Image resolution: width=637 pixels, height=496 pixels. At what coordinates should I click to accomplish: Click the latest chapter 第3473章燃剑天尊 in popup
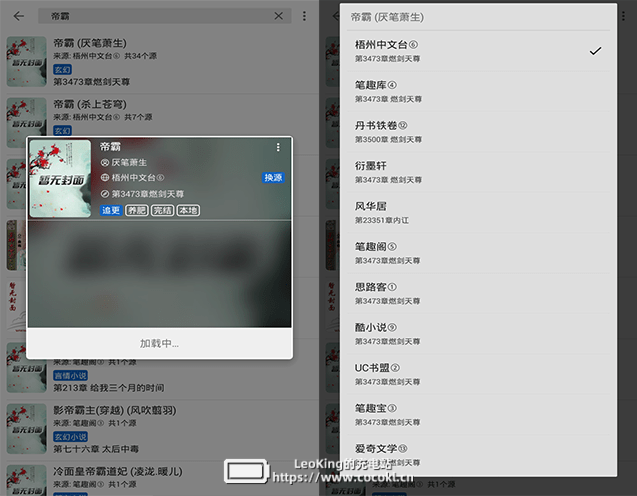tap(148, 194)
